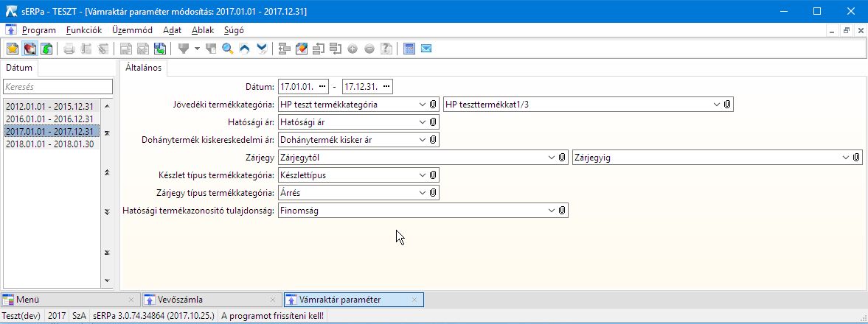Click the star new-record toolbar icon

point(13,49)
